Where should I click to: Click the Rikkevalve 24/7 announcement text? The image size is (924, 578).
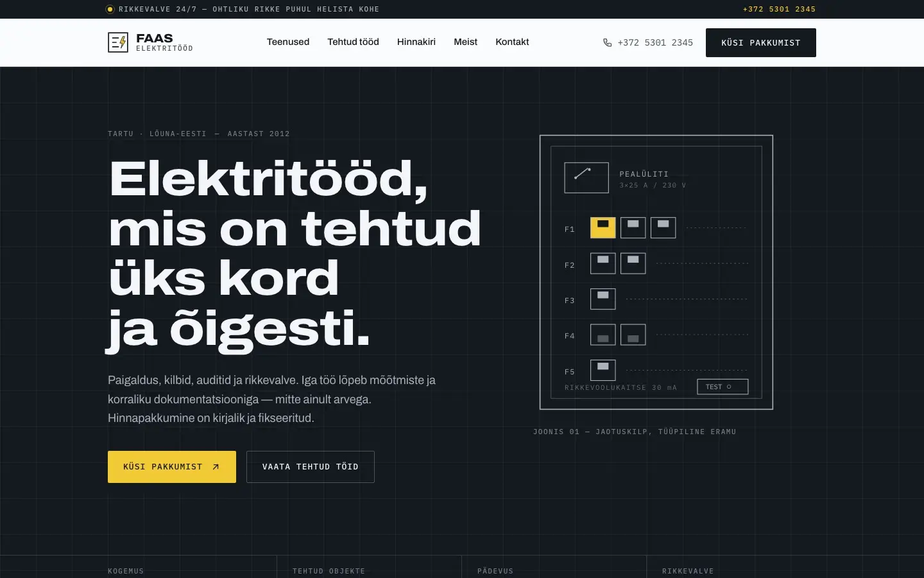click(249, 10)
